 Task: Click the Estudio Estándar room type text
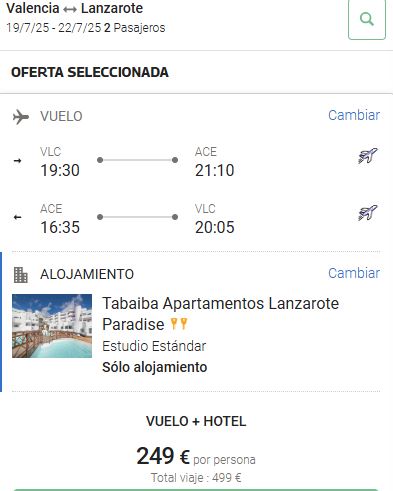point(154,346)
